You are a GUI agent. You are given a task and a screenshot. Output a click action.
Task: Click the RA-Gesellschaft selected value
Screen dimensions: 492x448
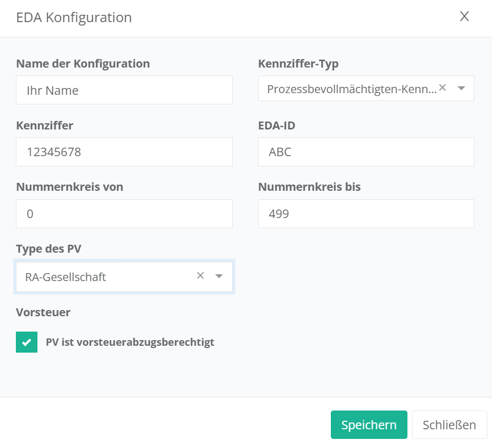coord(66,277)
